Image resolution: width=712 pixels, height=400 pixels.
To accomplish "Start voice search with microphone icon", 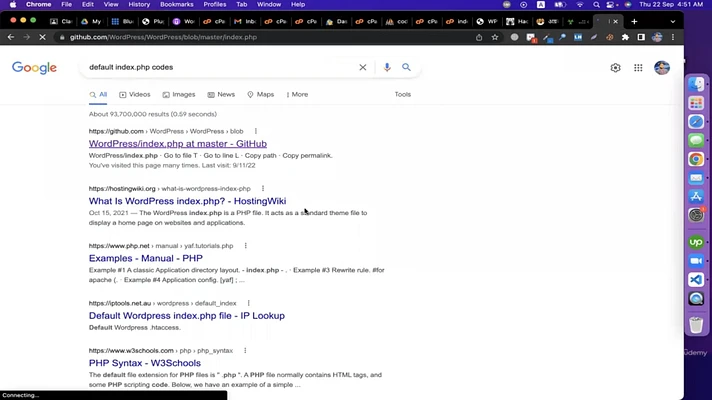I will [387, 67].
